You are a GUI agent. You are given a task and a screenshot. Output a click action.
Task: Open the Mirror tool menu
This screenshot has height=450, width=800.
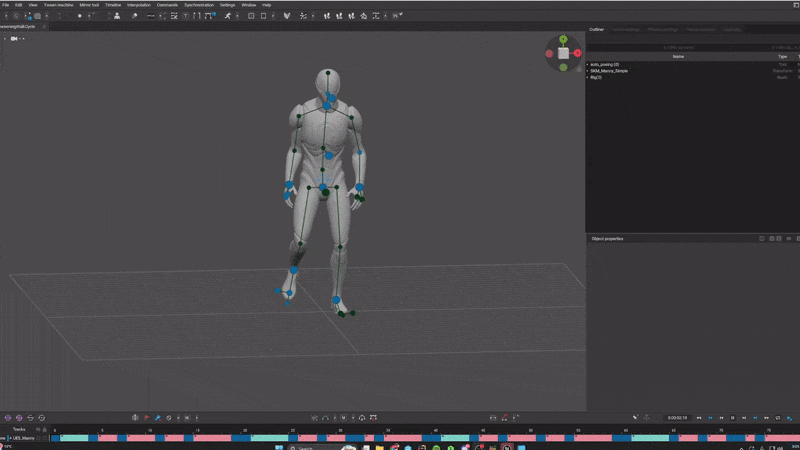89,5
